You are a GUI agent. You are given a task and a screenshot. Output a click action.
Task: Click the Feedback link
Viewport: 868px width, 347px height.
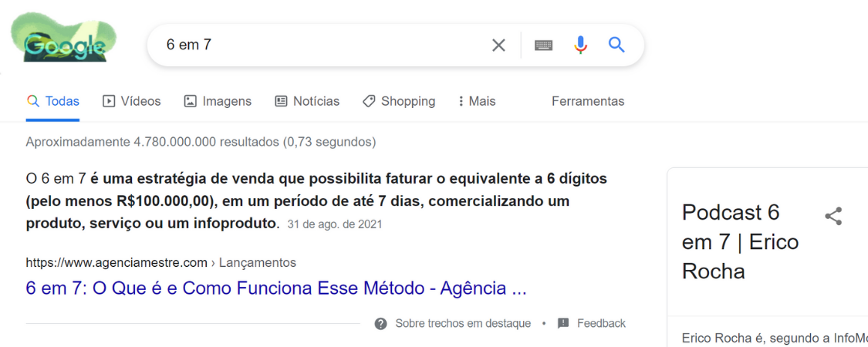point(601,324)
